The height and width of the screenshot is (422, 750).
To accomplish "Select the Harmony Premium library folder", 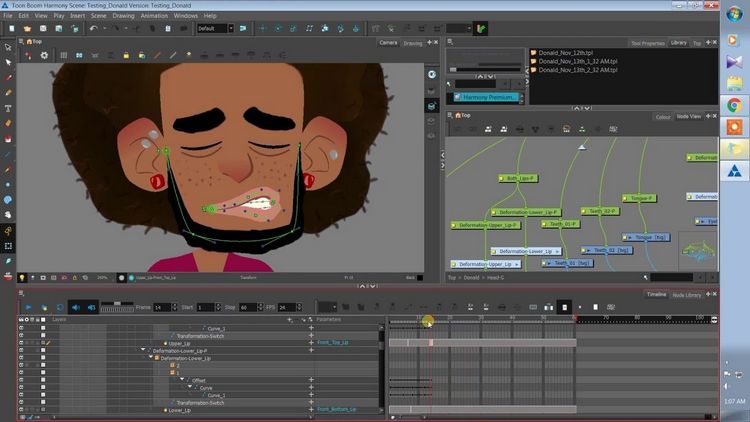I will pos(485,97).
